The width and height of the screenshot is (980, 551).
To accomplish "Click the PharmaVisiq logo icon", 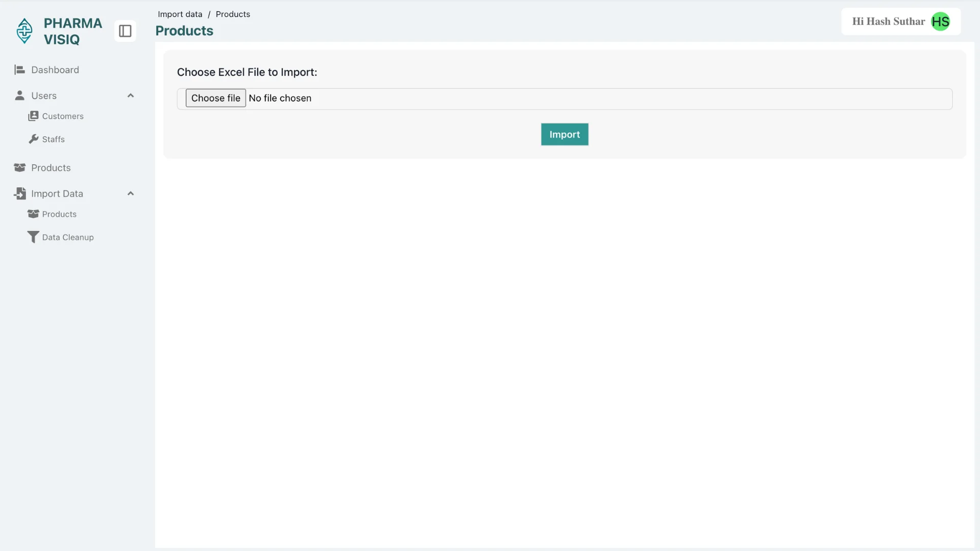I will pyautogui.click(x=24, y=31).
